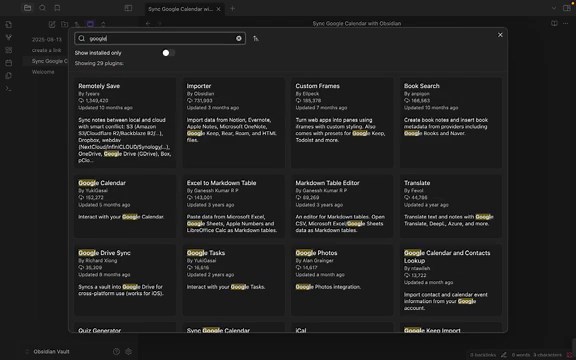Viewport: 576px width, 360px height.
Task: Open a new tab with plus
Action: coord(232,8)
